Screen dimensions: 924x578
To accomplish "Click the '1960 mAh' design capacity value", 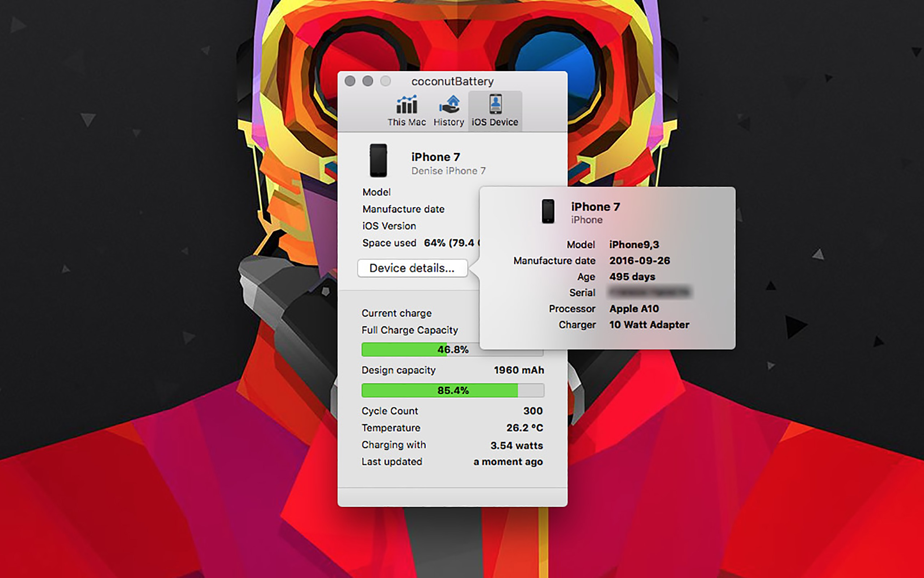I will click(x=519, y=370).
